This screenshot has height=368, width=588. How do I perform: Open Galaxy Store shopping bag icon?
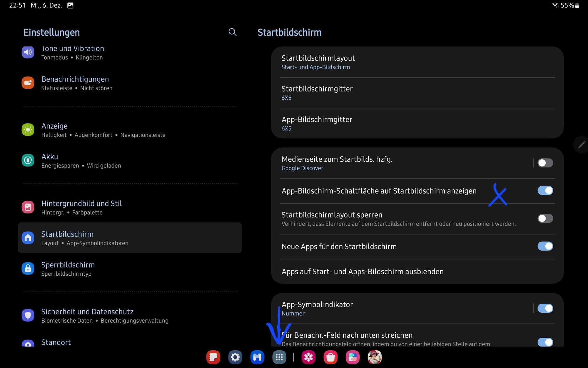[x=330, y=357]
